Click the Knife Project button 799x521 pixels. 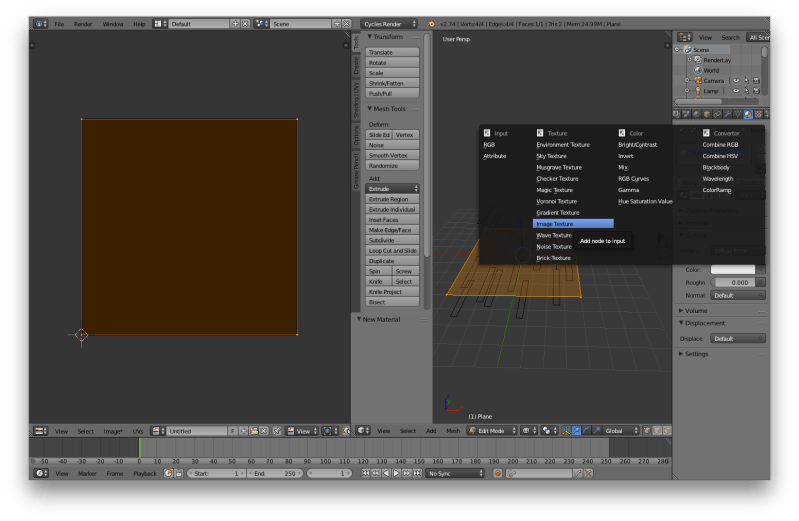click(x=392, y=292)
